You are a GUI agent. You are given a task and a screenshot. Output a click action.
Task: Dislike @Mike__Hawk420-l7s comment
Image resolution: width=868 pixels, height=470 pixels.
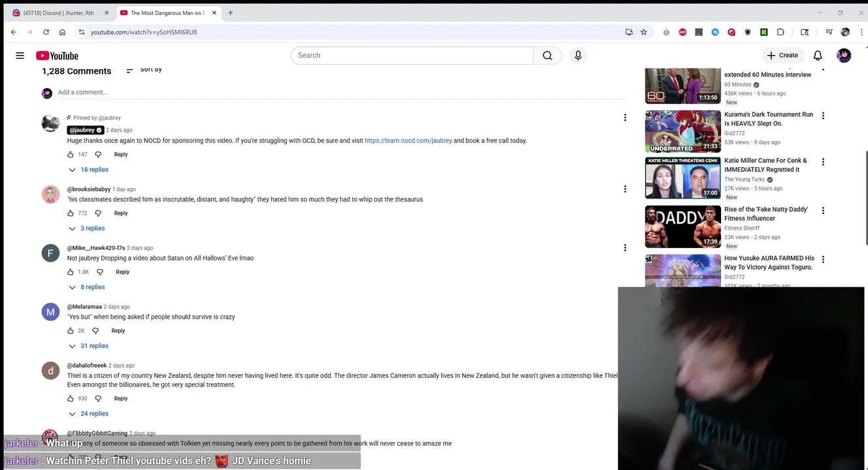click(x=100, y=272)
